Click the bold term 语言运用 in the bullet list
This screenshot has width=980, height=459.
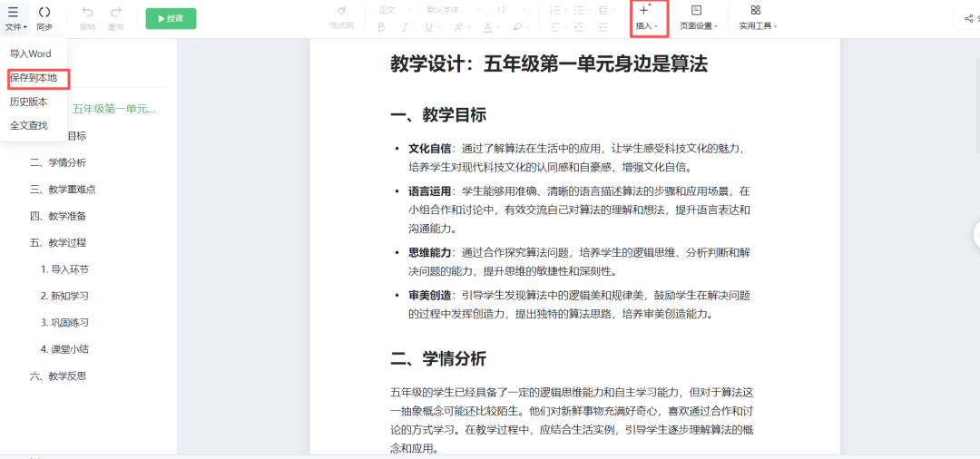pyautogui.click(x=428, y=191)
